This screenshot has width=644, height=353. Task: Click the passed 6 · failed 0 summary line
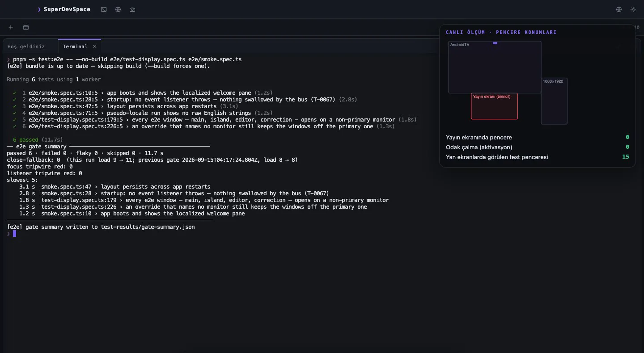pos(85,153)
